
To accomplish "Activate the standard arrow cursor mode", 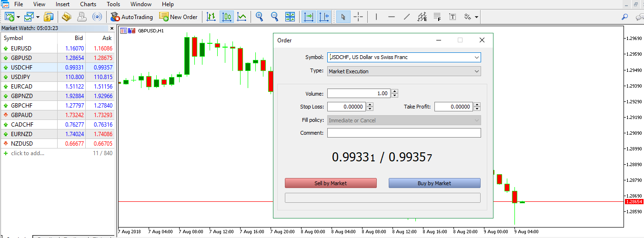I will tap(343, 17).
